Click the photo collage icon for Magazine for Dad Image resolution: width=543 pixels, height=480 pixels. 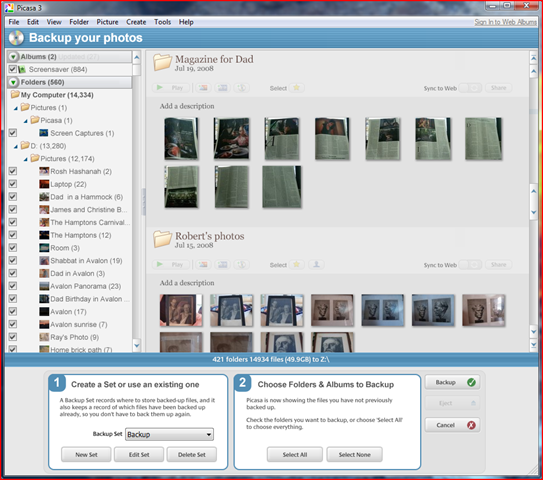tap(203, 88)
